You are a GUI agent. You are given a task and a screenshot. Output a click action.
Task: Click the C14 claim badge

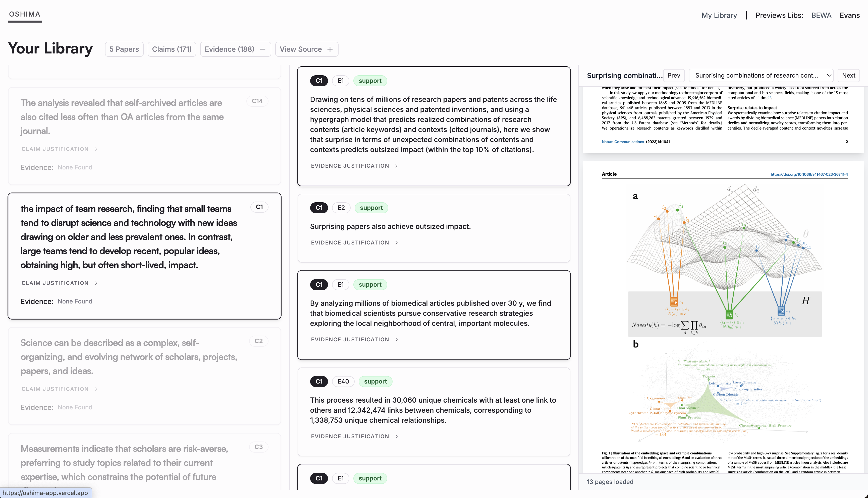point(257,101)
